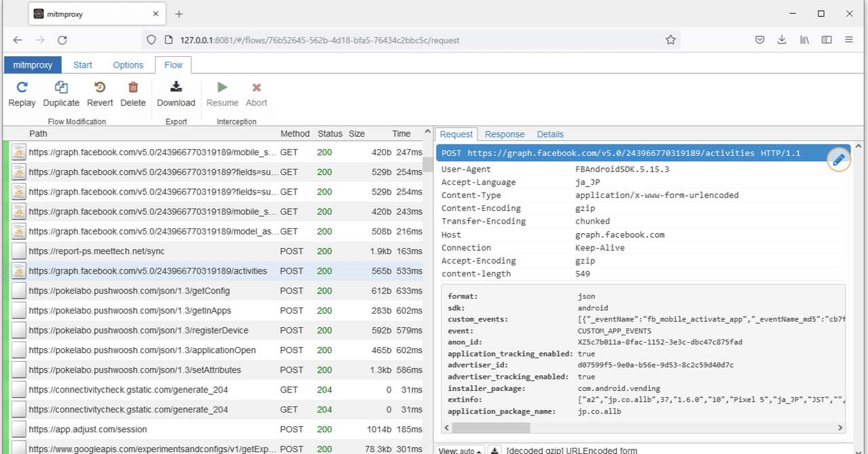Click the shield tracking protection icon
This screenshot has width=868, height=454.
[151, 40]
